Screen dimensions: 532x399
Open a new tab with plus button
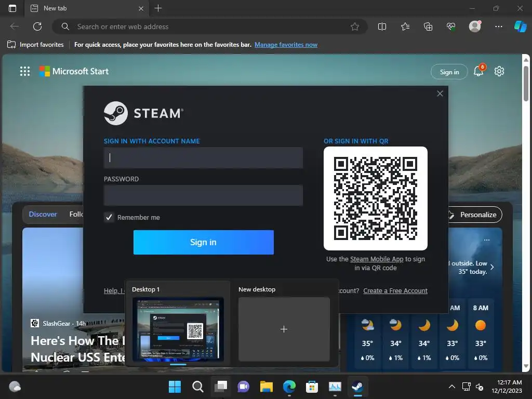point(158,8)
